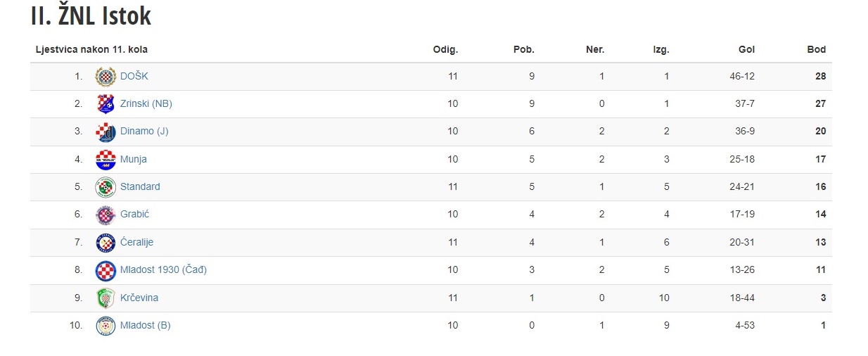Open the Krčevina team link

click(139, 298)
